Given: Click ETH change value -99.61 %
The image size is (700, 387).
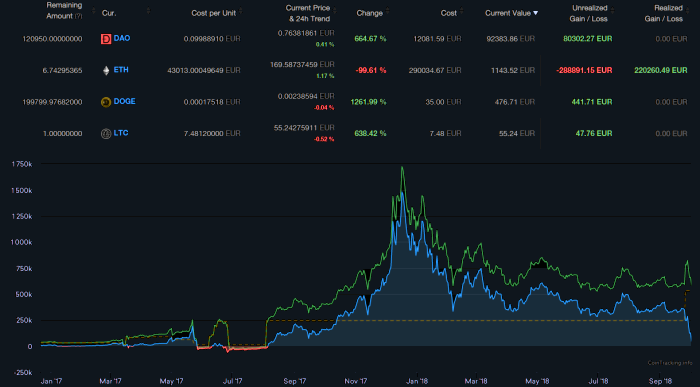Looking at the screenshot, I should coord(371,71).
